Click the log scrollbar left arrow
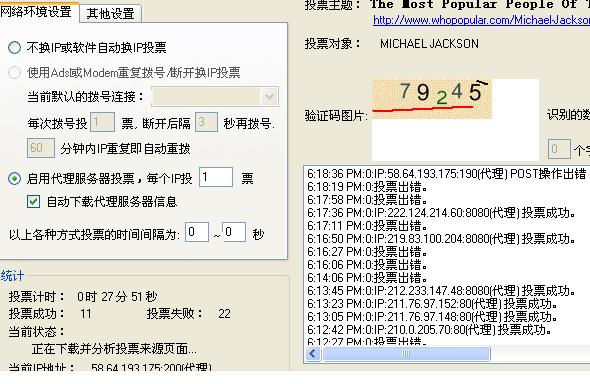Image resolution: width=590 pixels, height=384 pixels. click(313, 354)
